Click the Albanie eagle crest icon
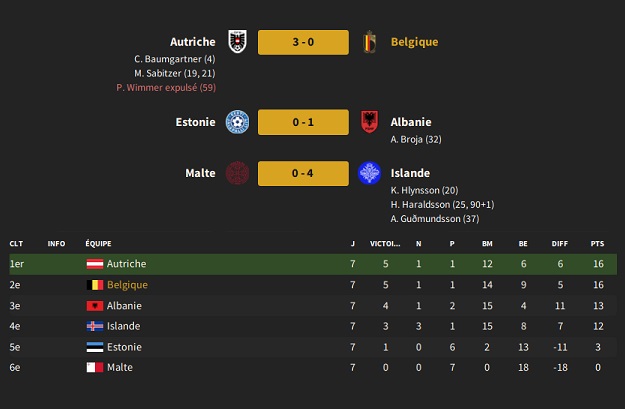 (369, 122)
